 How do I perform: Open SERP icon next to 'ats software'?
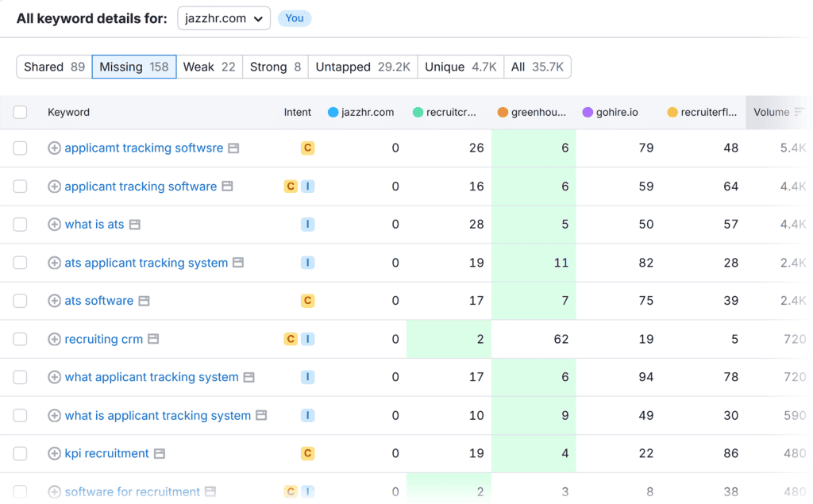pos(144,301)
